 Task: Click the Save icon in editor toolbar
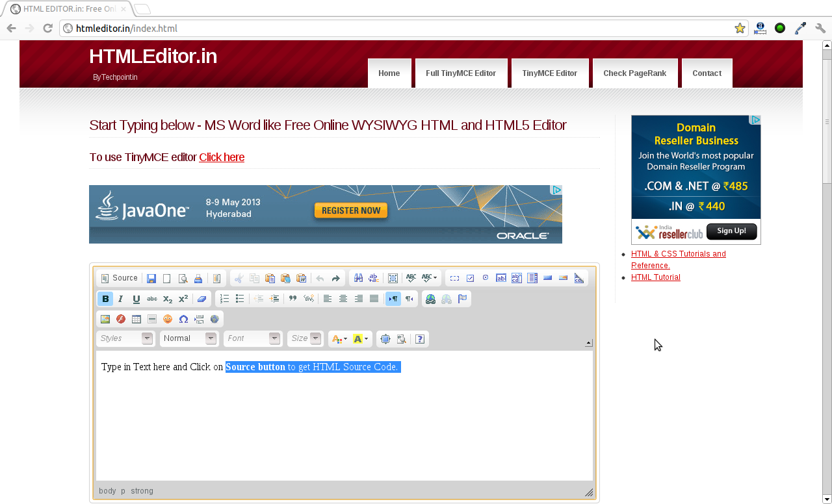click(x=151, y=279)
